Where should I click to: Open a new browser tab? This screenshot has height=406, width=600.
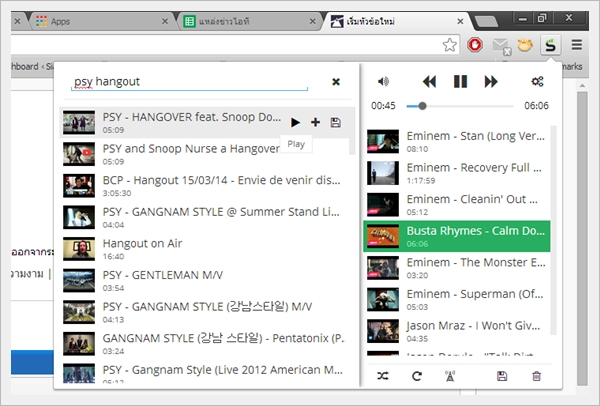tap(486, 22)
